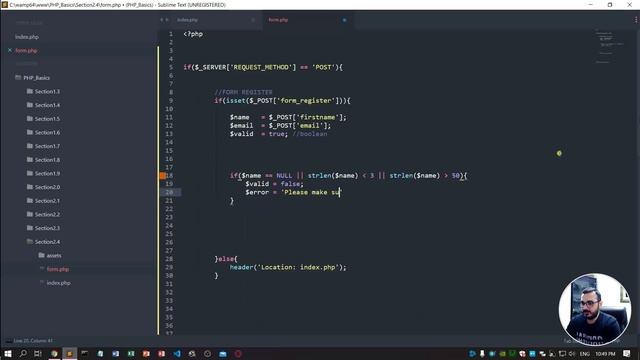Open the tab options menu at top right
The image size is (640, 360).
coord(636,20)
